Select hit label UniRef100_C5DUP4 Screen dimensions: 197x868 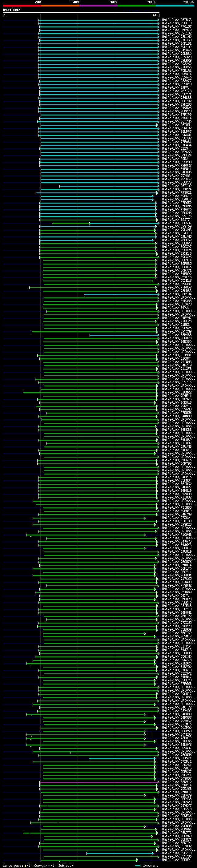click(176, 860)
